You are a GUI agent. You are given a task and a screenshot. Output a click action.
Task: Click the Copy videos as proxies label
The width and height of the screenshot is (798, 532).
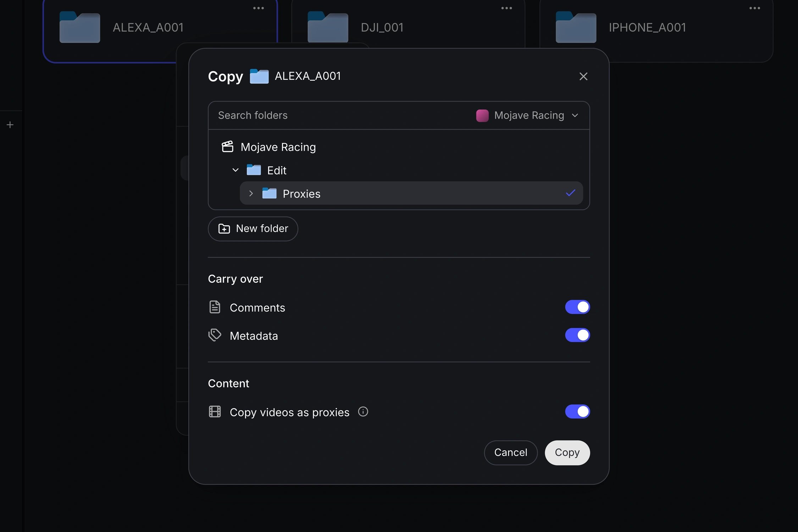click(x=289, y=412)
